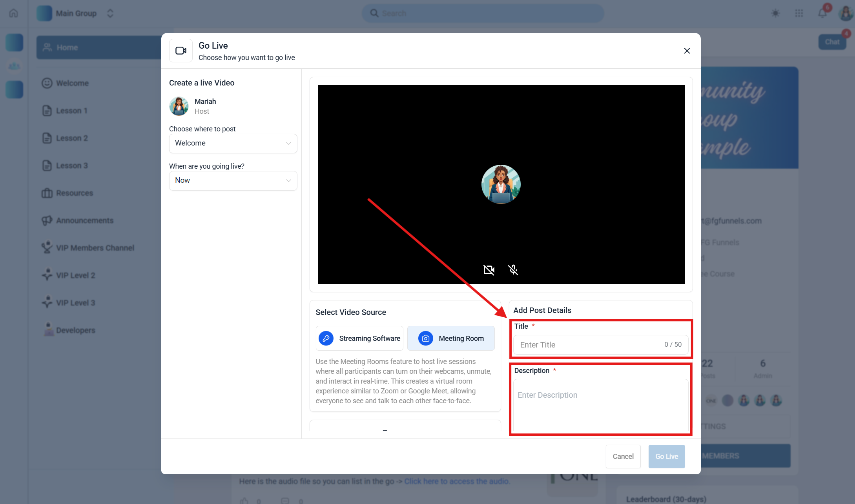The width and height of the screenshot is (855, 504).
Task: Click the video camera icon in dialog header
Action: 181,51
